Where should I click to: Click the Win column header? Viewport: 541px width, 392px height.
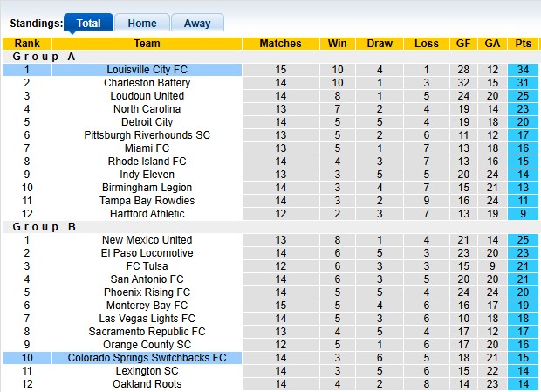(337, 44)
